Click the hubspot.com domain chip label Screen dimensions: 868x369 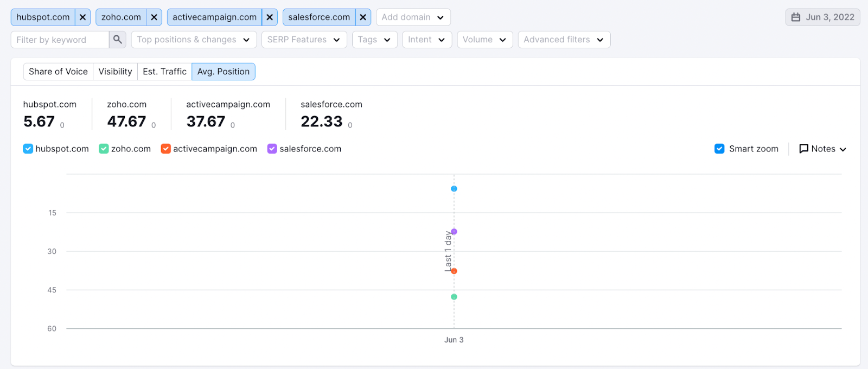(x=43, y=17)
